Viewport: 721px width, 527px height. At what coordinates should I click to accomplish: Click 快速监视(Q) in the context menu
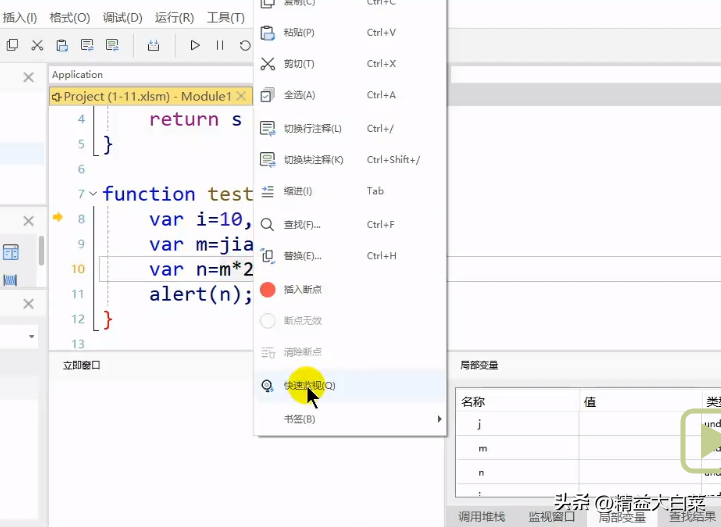(350, 385)
